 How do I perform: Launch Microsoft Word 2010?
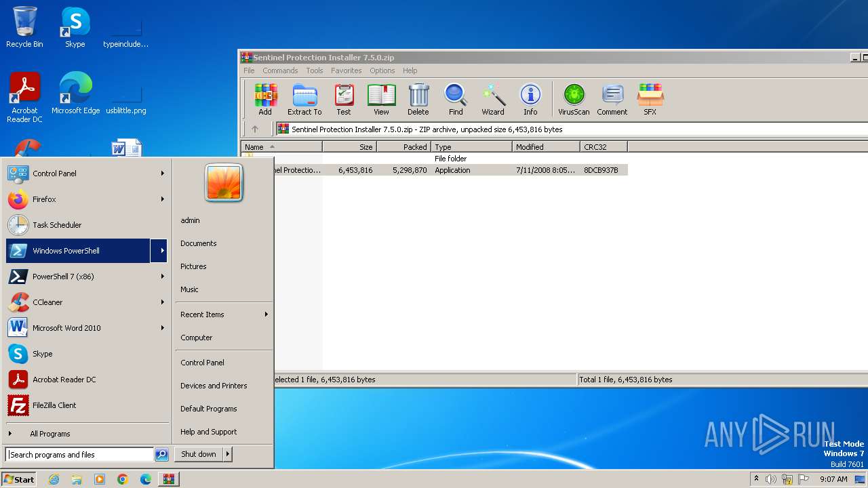coord(87,328)
